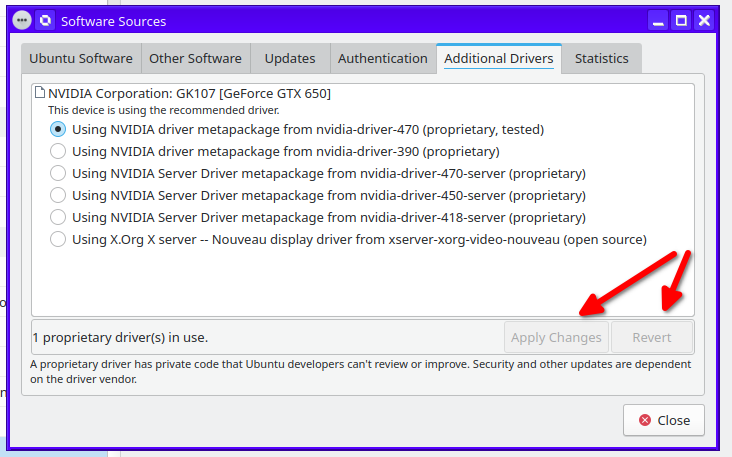
Task: Click the Software Sources app icon in title bar
Action: point(45,20)
